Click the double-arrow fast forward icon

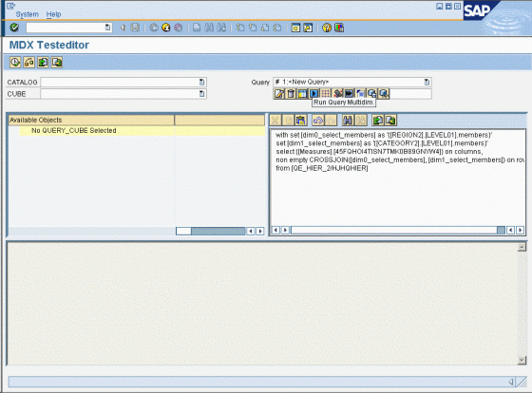pos(350,94)
